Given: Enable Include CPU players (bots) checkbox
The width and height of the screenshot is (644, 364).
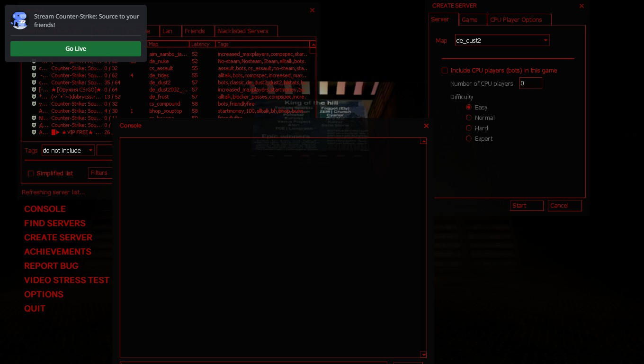Looking at the screenshot, I should pos(444,71).
